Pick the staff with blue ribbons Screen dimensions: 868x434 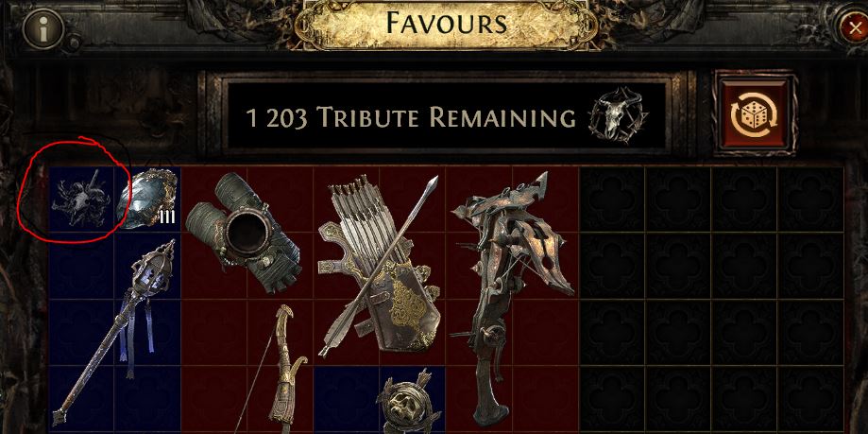point(114,333)
